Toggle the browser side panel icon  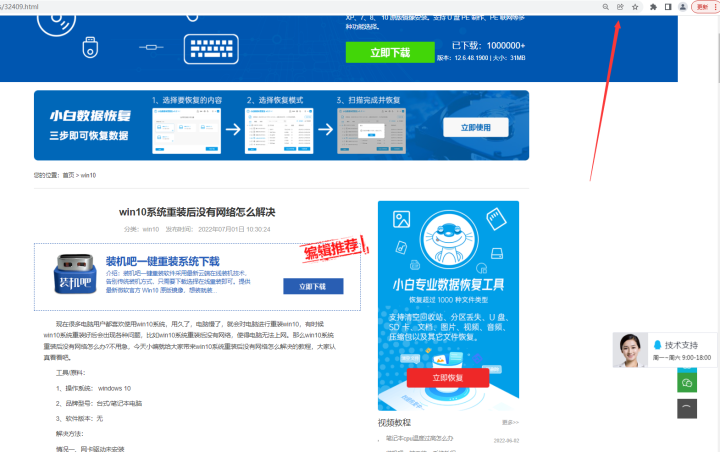(x=668, y=7)
